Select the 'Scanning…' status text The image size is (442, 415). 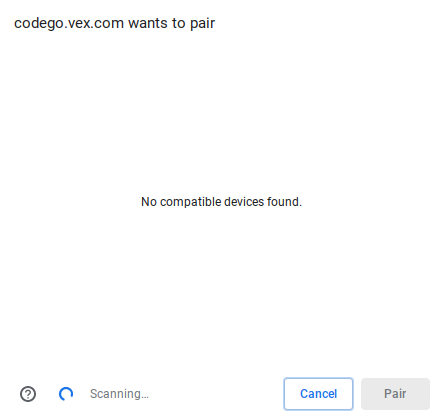[x=119, y=394]
